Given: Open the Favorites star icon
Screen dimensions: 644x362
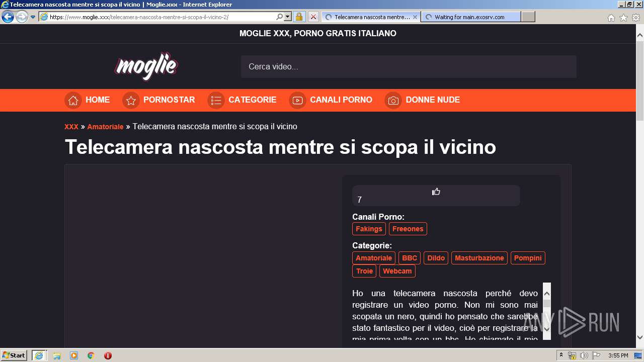Looking at the screenshot, I should (x=623, y=18).
